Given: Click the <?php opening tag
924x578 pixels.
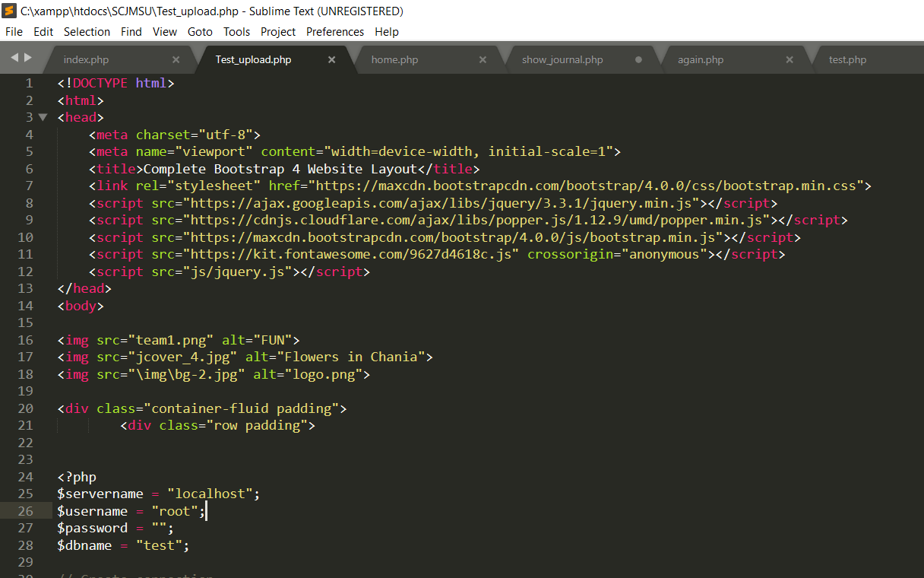Looking at the screenshot, I should [77, 477].
